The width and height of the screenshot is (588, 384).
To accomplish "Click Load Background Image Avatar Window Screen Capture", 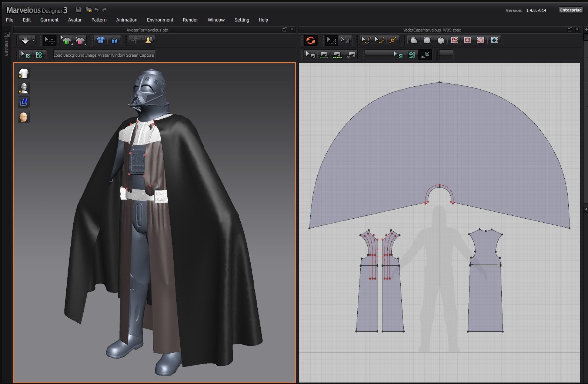I will [x=104, y=55].
